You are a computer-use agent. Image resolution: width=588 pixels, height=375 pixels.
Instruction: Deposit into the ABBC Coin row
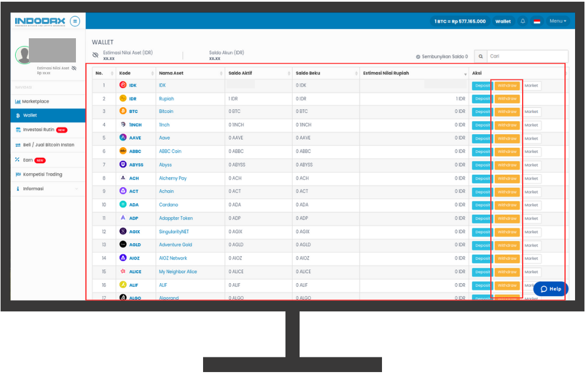482,151
